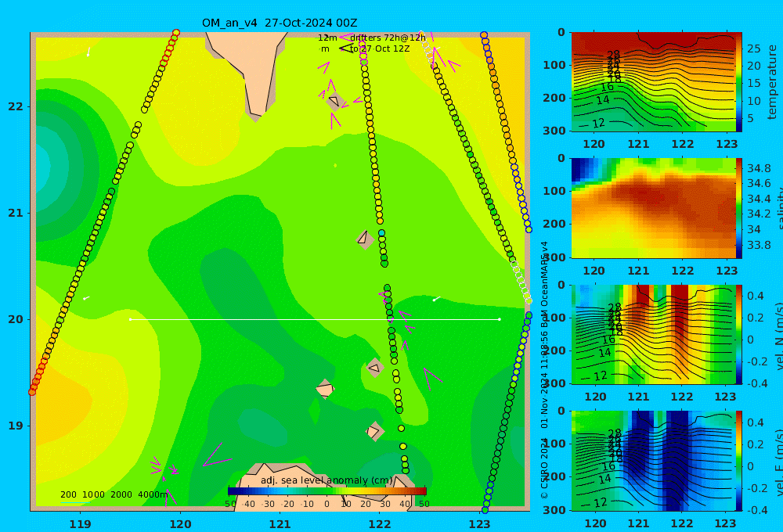The image size is (783, 532).
Task: Click the northward velocity section panel
Action: [x=654, y=334]
